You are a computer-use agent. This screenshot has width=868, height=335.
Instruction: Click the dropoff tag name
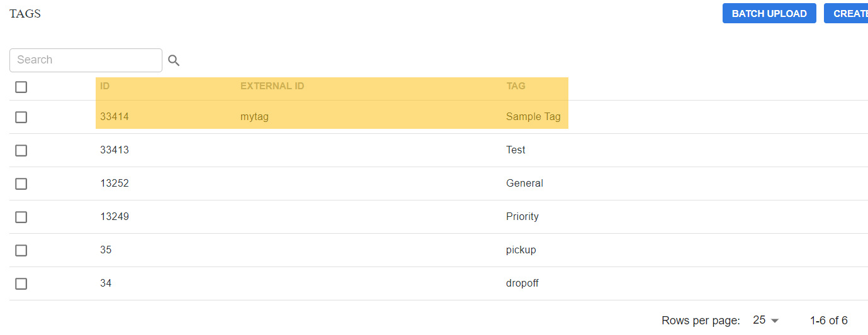[x=522, y=283]
